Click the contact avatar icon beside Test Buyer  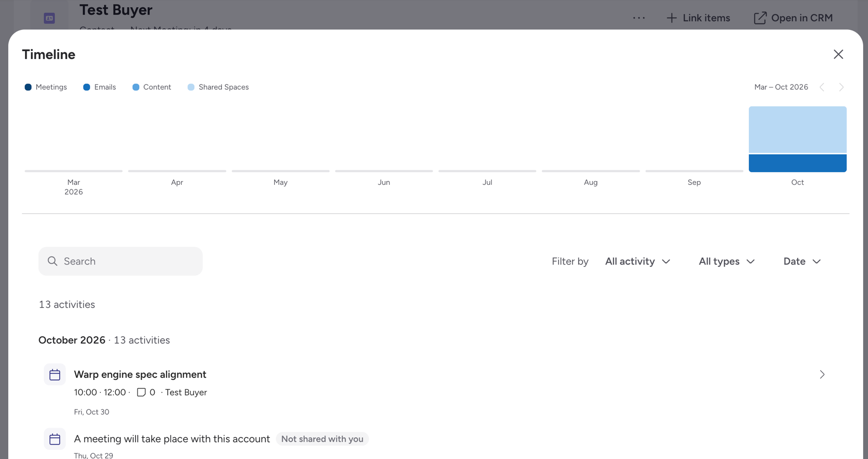(49, 18)
